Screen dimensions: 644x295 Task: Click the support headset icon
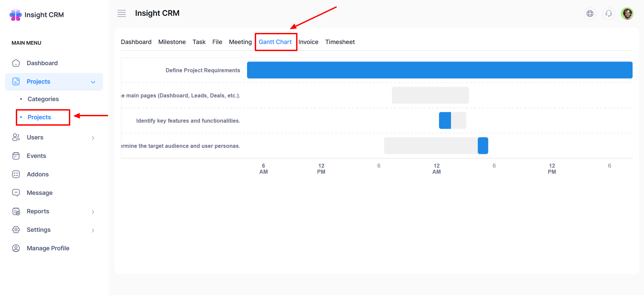tap(608, 13)
